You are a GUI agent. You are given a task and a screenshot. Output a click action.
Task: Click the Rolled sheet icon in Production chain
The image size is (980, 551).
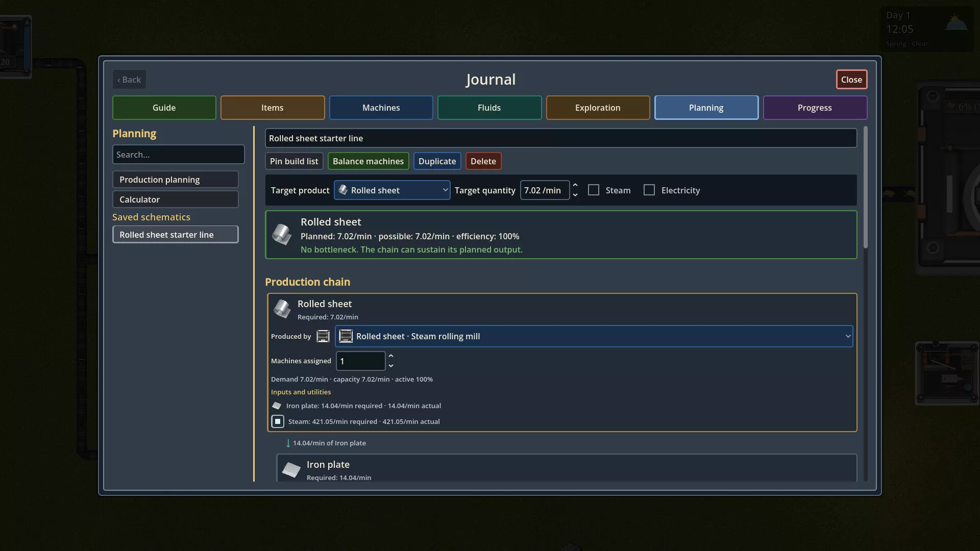point(282,308)
